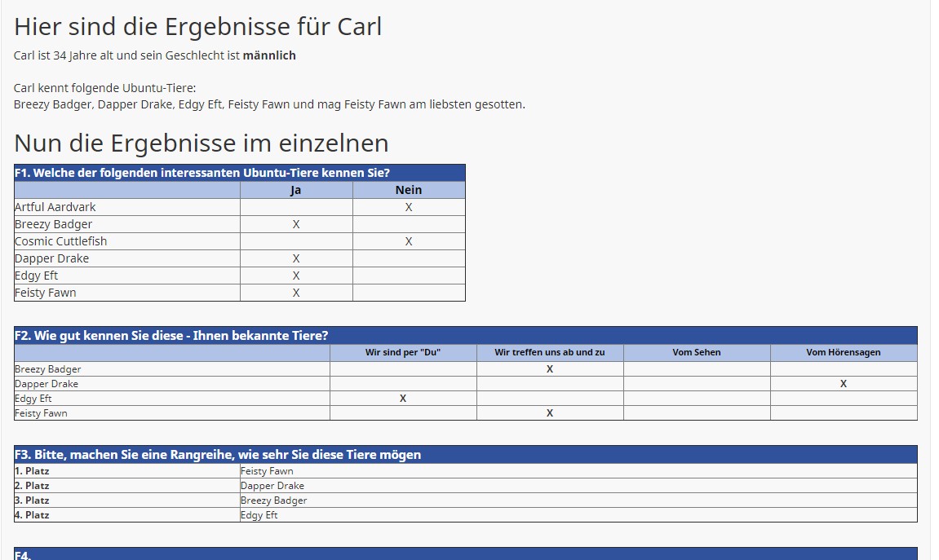Click "Dapper Drake" in the 2. Platz row
The height and width of the screenshot is (560, 939).
[x=272, y=486]
